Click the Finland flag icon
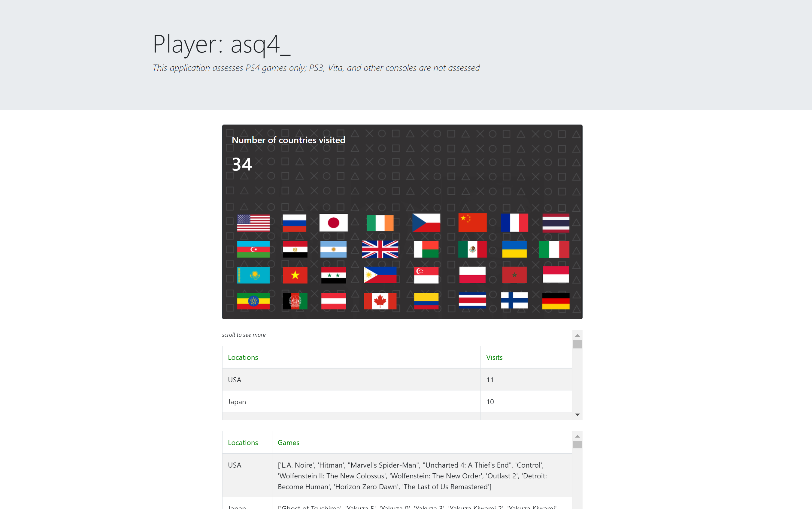The width and height of the screenshot is (812, 509). (x=514, y=301)
